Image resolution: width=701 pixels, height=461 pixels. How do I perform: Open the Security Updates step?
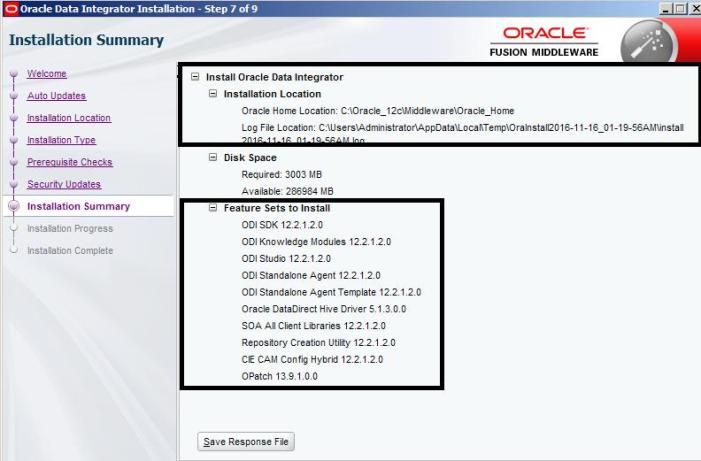[x=64, y=184]
